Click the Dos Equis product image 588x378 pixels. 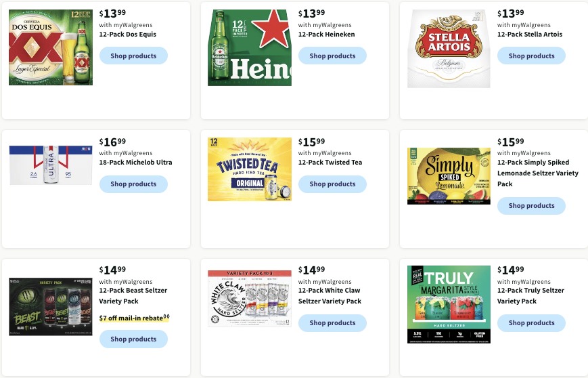[51, 47]
